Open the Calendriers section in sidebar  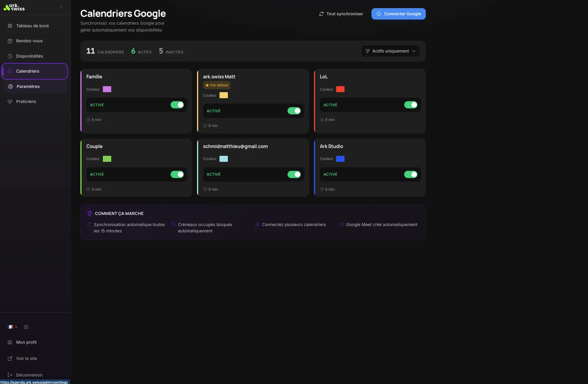coord(28,71)
